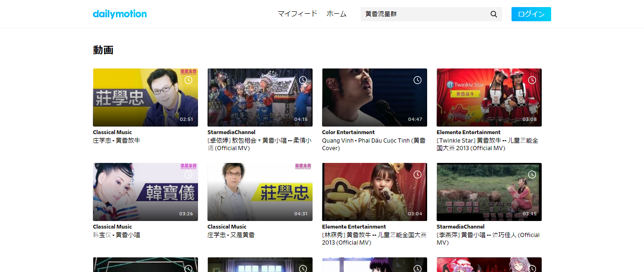
Task: Open the 林麻秀 singer thumbnail
Action: (x=374, y=192)
